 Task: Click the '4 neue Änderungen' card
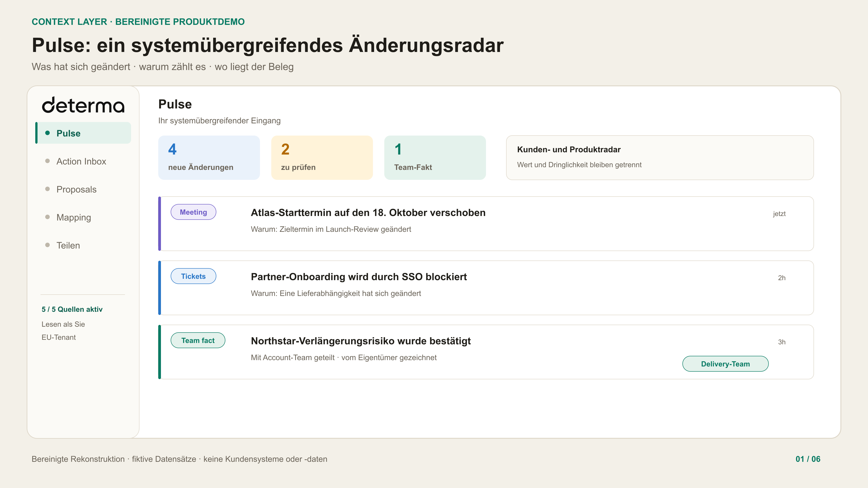209,158
